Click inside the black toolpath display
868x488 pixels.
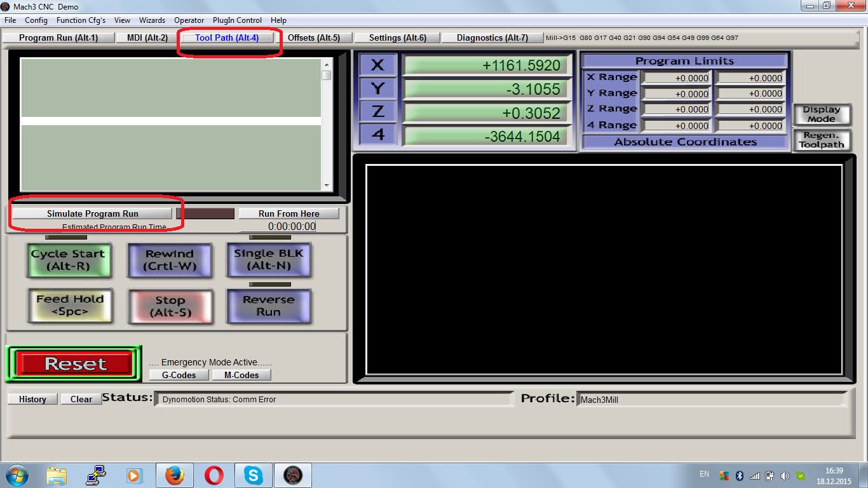604,270
